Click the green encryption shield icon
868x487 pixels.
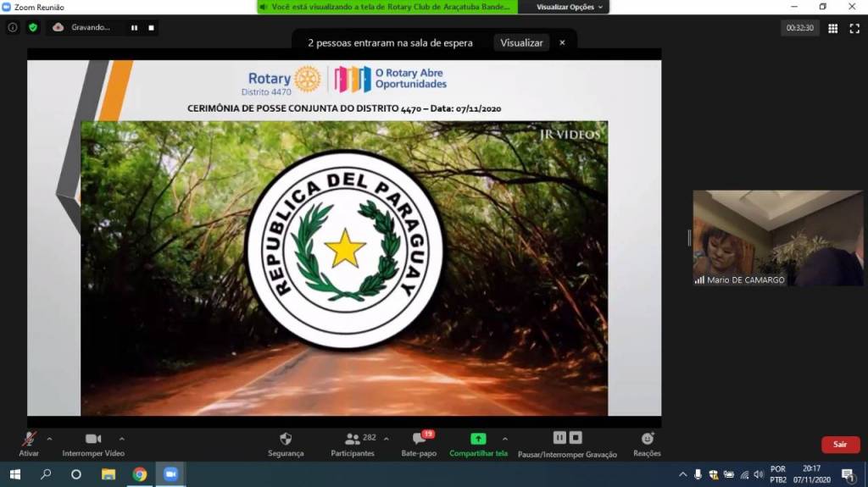(33, 27)
